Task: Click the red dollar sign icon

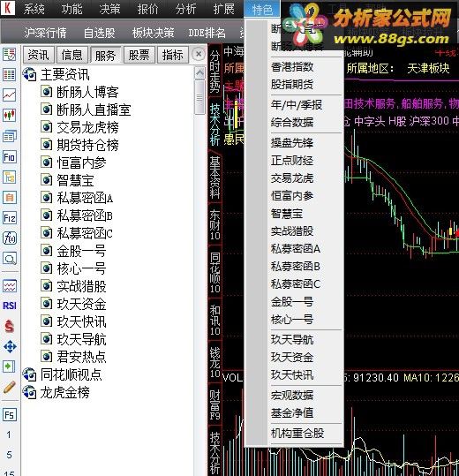Action: (x=10, y=326)
